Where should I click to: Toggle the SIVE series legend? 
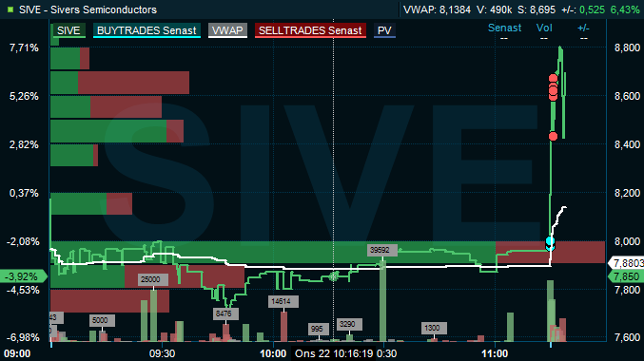click(x=68, y=30)
